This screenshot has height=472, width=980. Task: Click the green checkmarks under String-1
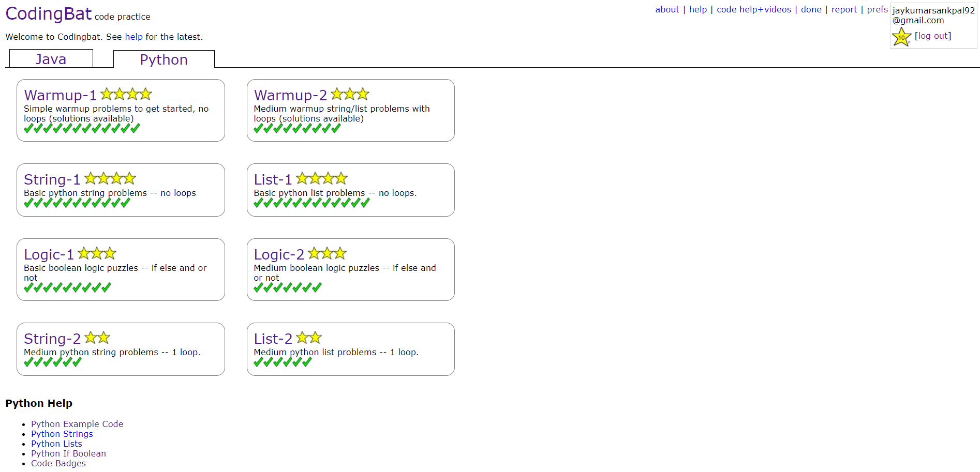point(77,203)
